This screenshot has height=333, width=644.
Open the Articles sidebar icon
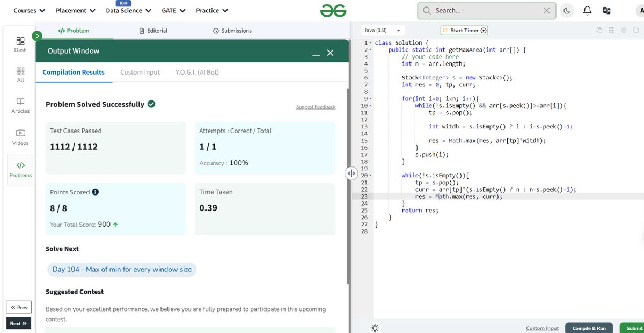click(20, 105)
